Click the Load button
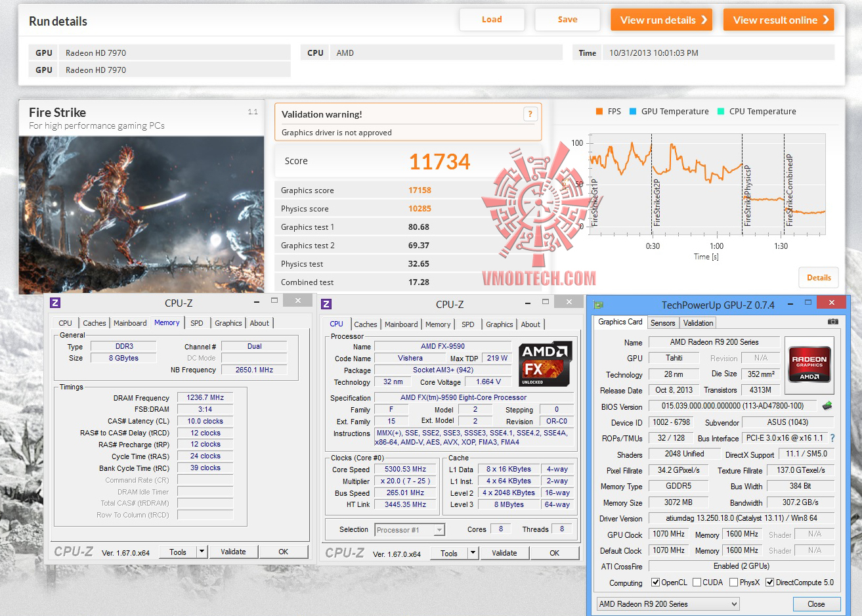 point(492,20)
